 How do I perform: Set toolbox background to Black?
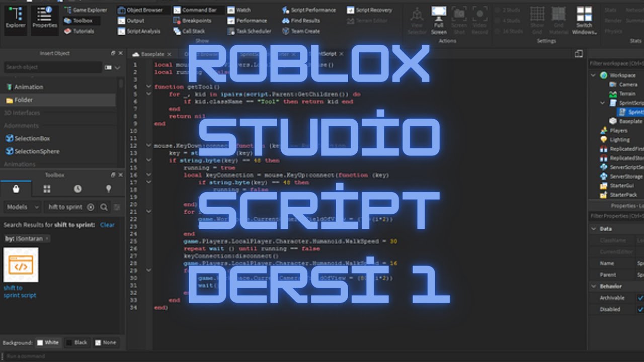point(77,343)
